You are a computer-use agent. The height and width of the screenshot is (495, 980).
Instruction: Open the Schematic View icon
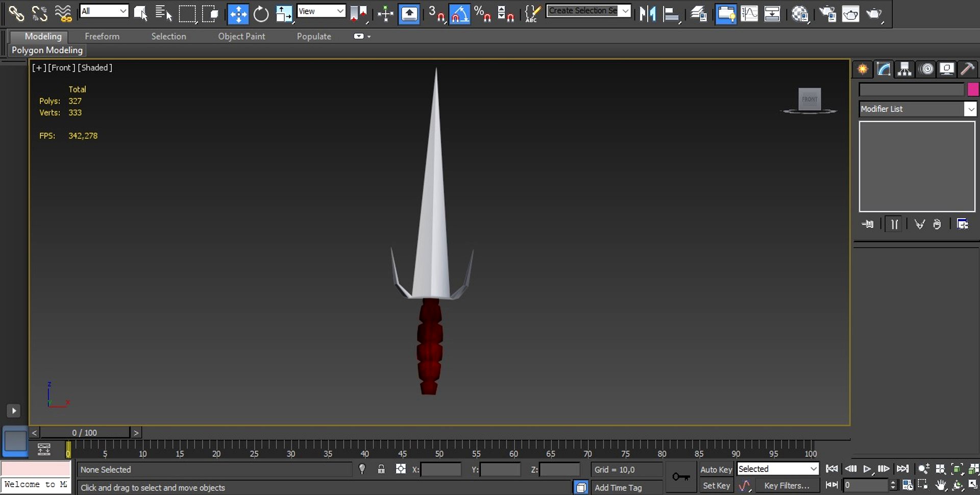772,13
